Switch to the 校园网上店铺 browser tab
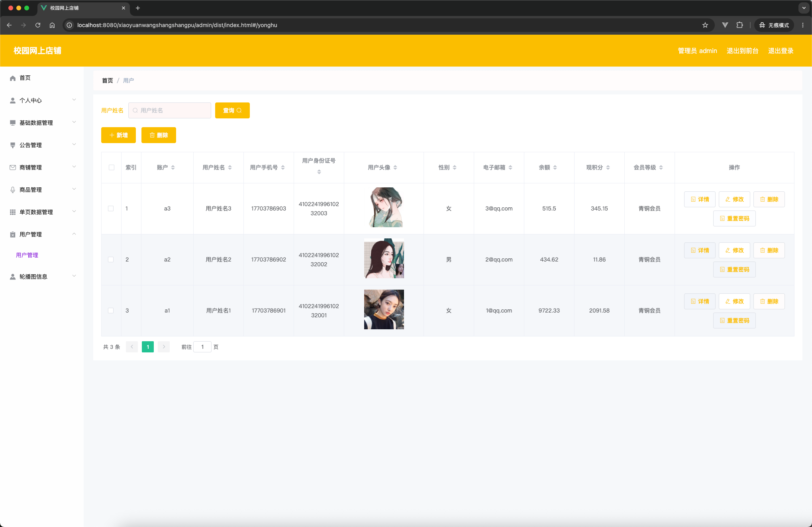The image size is (812, 527). pyautogui.click(x=84, y=8)
